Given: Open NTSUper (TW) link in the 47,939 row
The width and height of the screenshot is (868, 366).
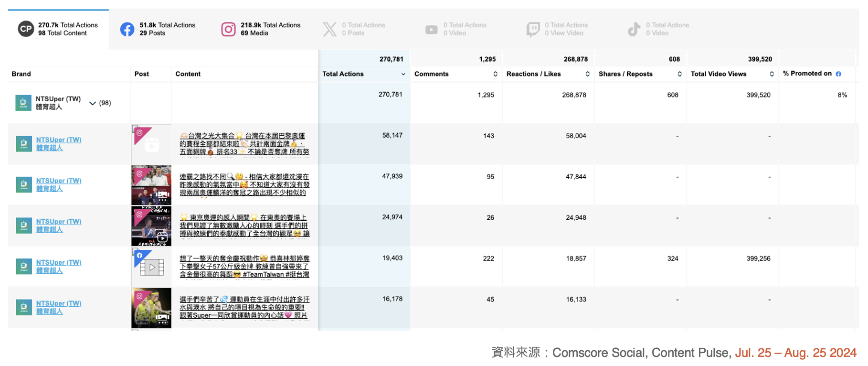Looking at the screenshot, I should click(x=59, y=185).
